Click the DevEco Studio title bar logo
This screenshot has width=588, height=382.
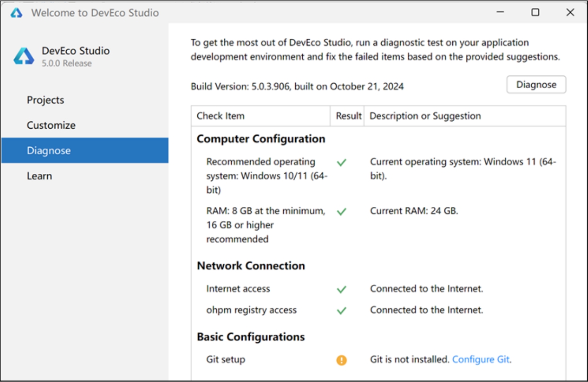click(17, 13)
